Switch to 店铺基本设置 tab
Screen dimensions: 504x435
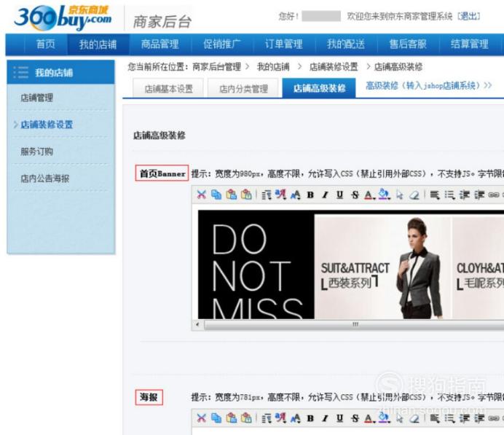(x=168, y=88)
